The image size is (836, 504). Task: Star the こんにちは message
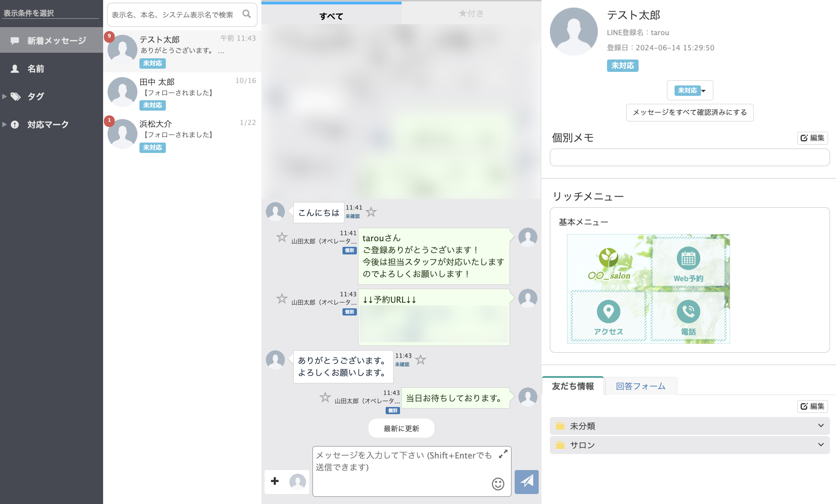[x=371, y=212]
